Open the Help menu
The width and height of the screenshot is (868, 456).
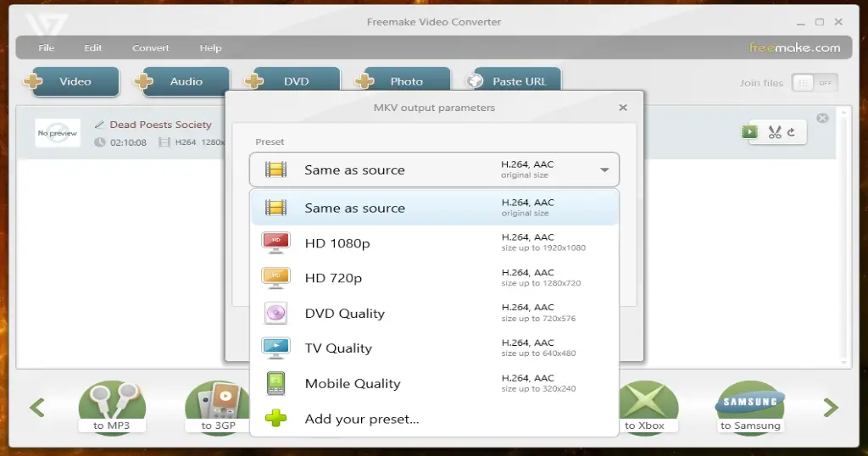click(x=210, y=47)
